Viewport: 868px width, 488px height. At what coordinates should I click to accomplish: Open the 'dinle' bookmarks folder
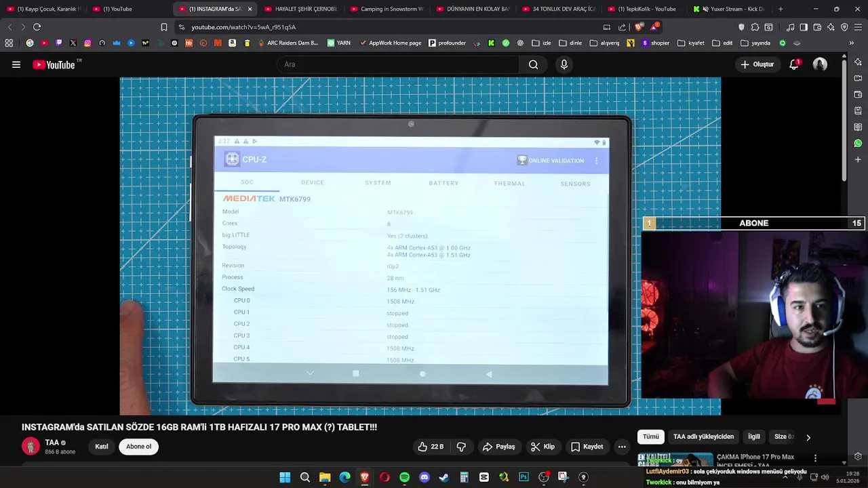[570, 43]
